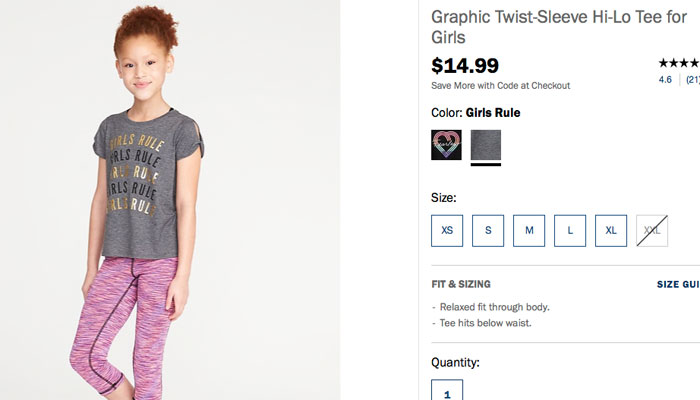Select the rainbow heart graphic color swatch
700x400 pixels.
point(446,146)
